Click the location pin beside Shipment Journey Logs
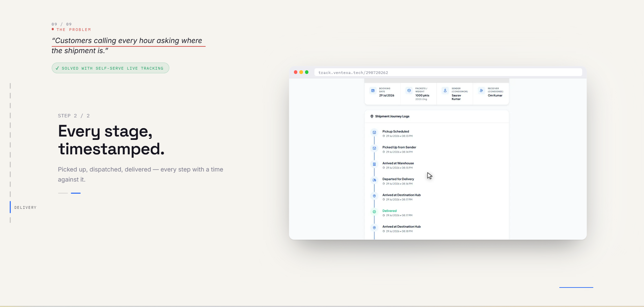Screen dimensions: 644x307 [x=372, y=116]
